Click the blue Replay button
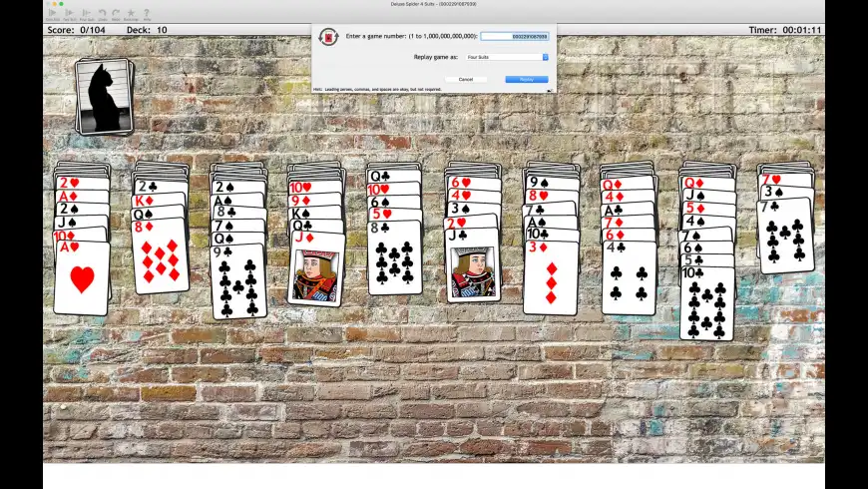 tap(527, 79)
